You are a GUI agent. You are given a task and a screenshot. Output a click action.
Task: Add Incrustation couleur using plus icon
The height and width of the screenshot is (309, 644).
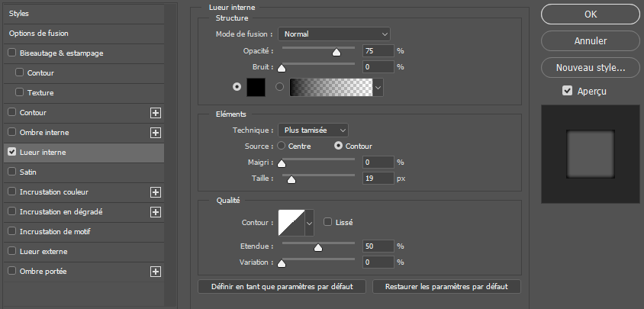(x=156, y=192)
